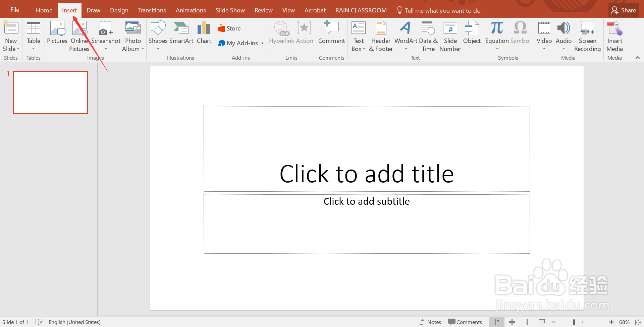Open the Text Box dropdown arrow
This screenshot has width=644, height=327.
coord(364,49)
